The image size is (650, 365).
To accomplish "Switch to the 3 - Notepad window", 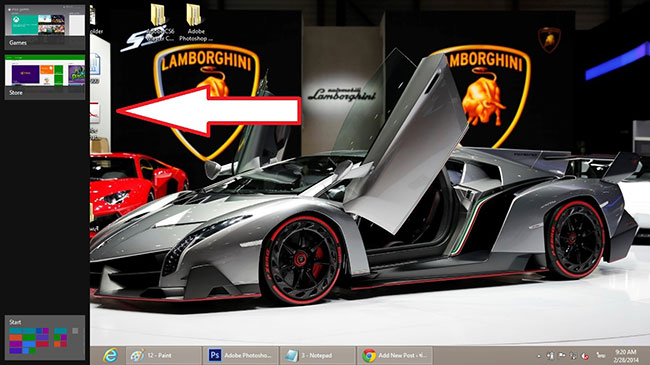I will pyautogui.click(x=318, y=355).
